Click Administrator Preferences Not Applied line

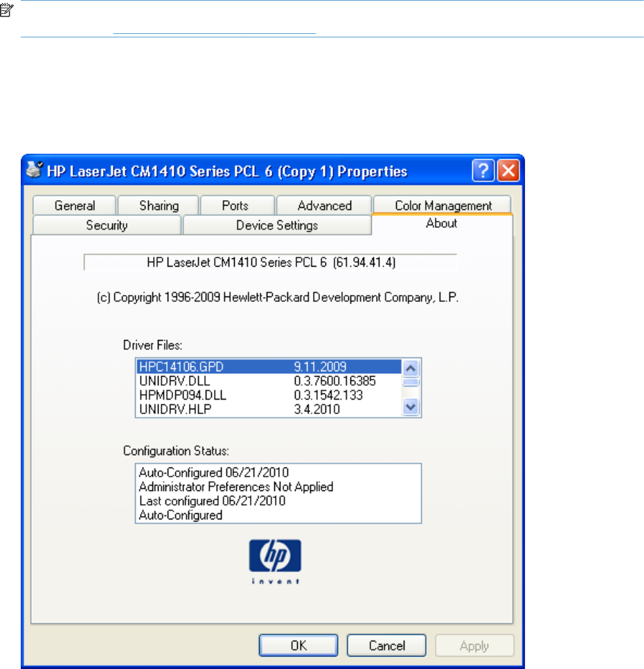(x=236, y=487)
